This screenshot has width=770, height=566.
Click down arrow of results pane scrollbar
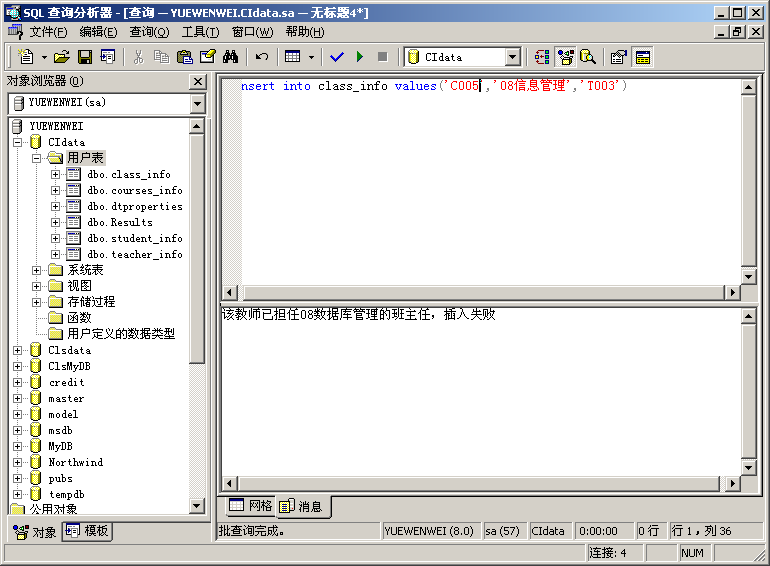(x=748, y=467)
